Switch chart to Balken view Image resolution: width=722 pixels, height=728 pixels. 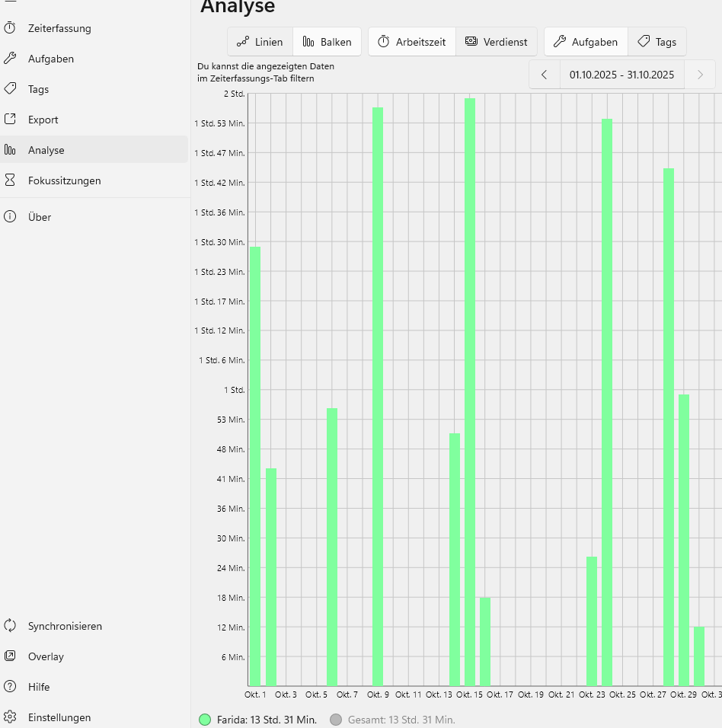[x=327, y=42]
